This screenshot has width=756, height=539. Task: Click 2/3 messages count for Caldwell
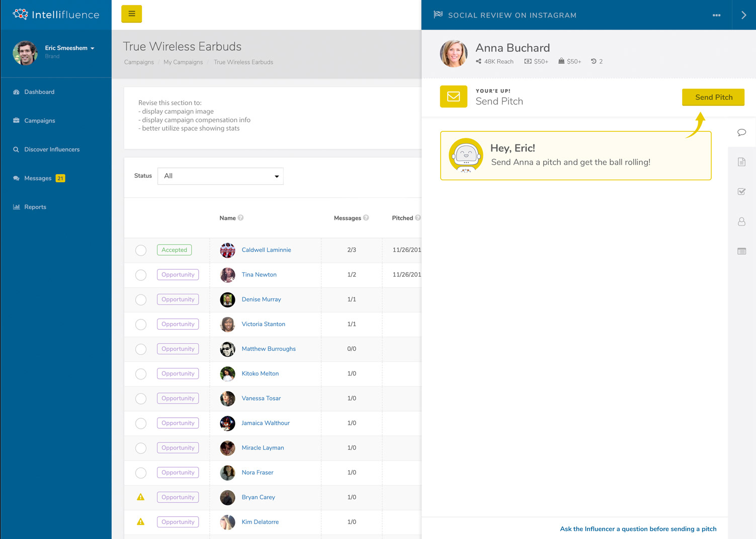pyautogui.click(x=352, y=250)
